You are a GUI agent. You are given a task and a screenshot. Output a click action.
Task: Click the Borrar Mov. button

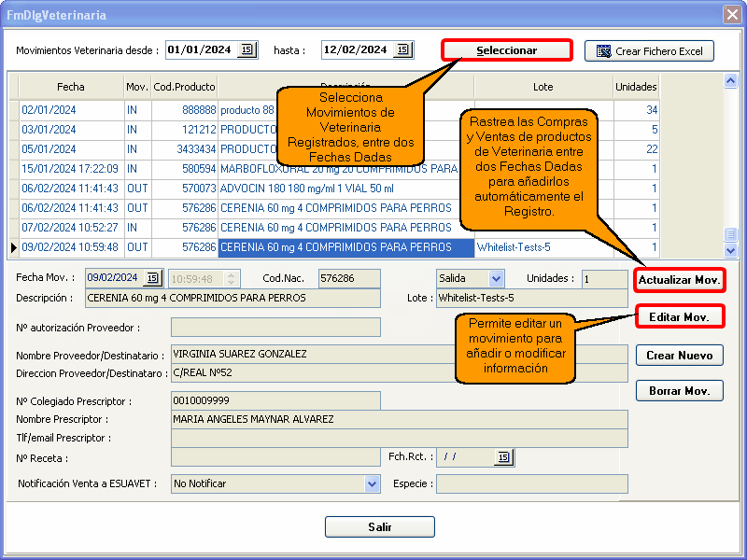coord(679,391)
